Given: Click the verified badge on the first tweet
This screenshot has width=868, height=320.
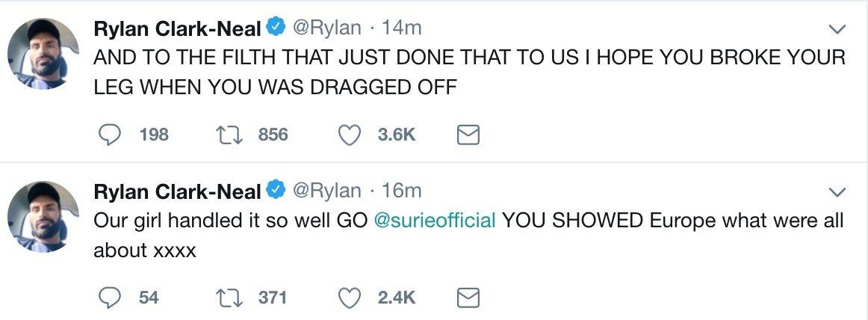Looking at the screenshot, I should click(x=276, y=29).
